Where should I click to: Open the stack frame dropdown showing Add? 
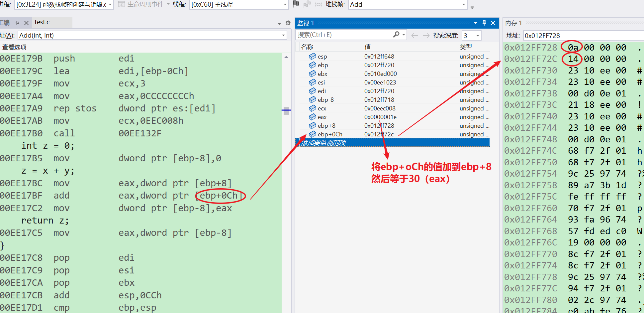[x=464, y=5]
